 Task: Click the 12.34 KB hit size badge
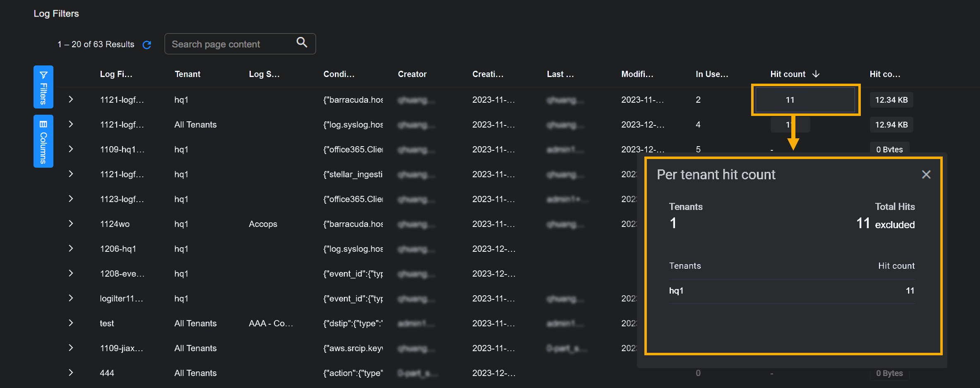click(x=891, y=100)
